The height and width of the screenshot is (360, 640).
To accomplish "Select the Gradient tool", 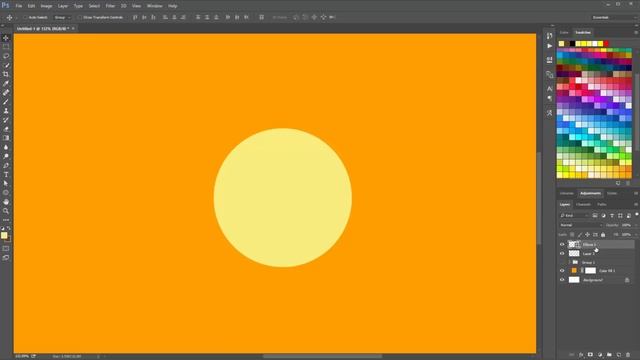I will [6, 138].
